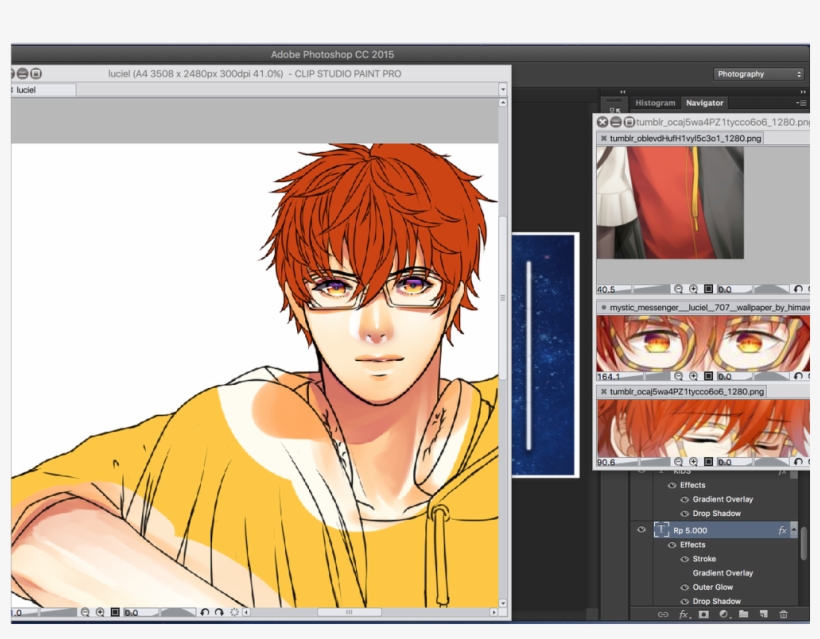This screenshot has height=639, width=820.
Task: Toggle the Outer Glow effect visibility
Action: pyautogui.click(x=685, y=588)
